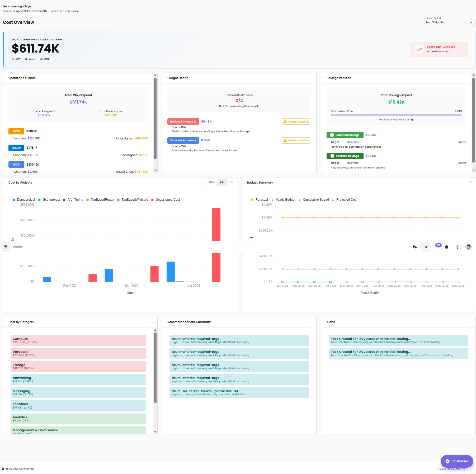Switch Cost By Projects chart to Line
The width and height of the screenshot is (476, 474).
tap(212, 182)
